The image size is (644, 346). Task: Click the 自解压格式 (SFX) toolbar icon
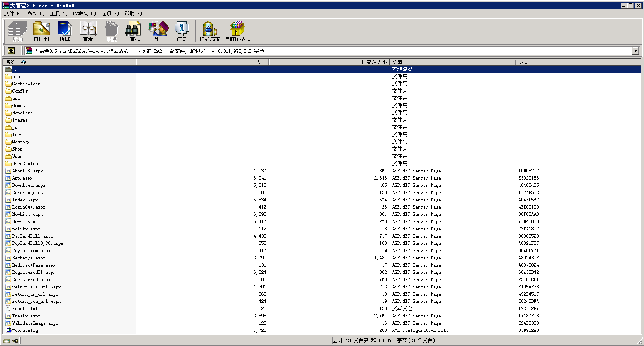[x=237, y=31]
